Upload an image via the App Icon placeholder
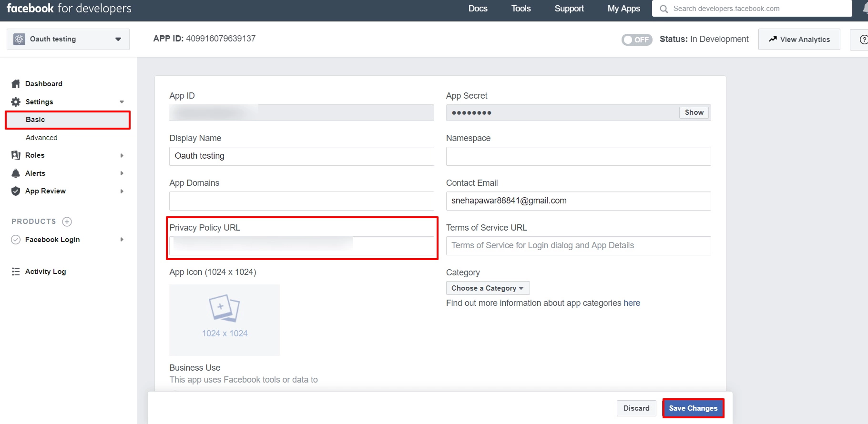 point(225,320)
